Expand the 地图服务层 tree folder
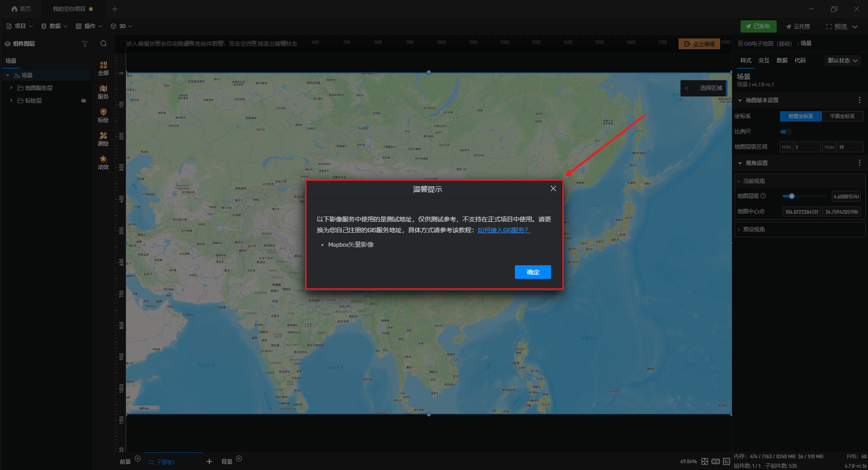Image resolution: width=868 pixels, height=470 pixels. (11, 88)
